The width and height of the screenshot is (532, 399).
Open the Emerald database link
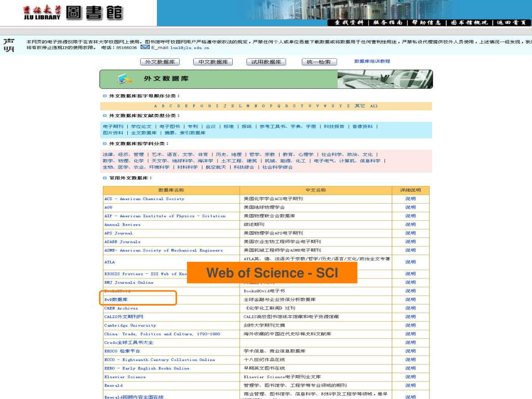113,385
